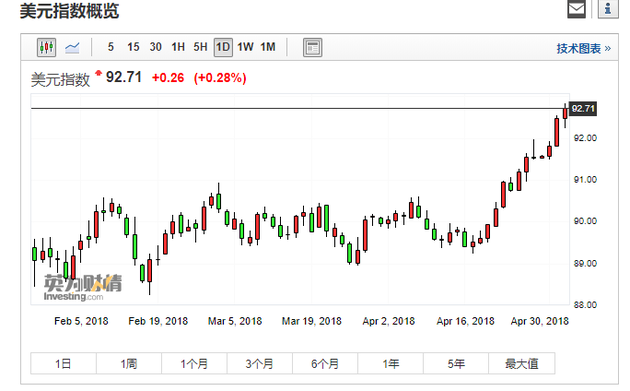
Task: Select the 1W interval
Action: point(245,47)
